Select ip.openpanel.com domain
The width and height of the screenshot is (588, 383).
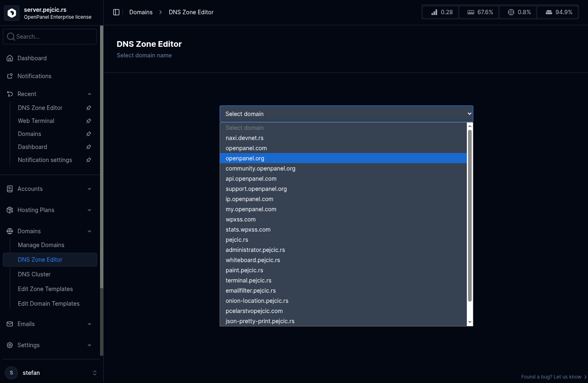[x=343, y=199]
